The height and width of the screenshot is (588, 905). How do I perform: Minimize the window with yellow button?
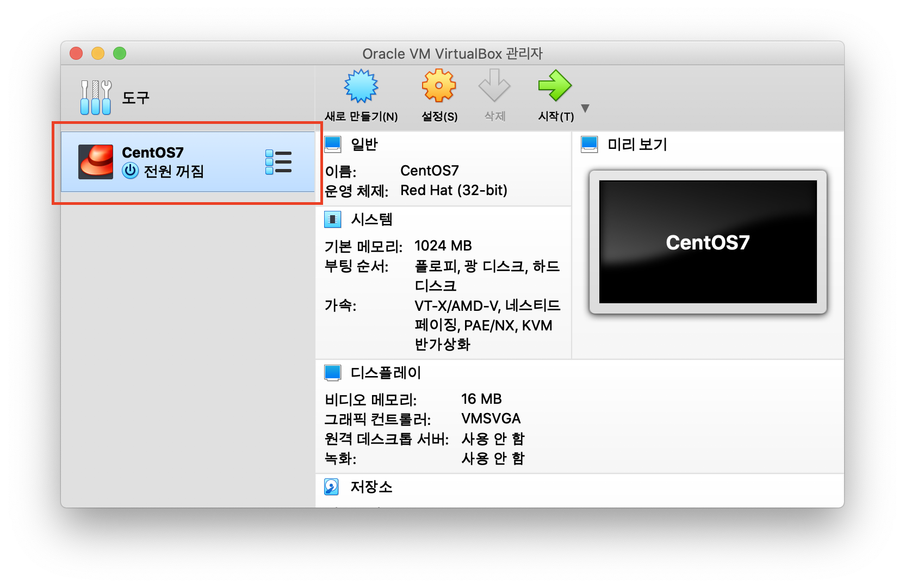pos(98,53)
